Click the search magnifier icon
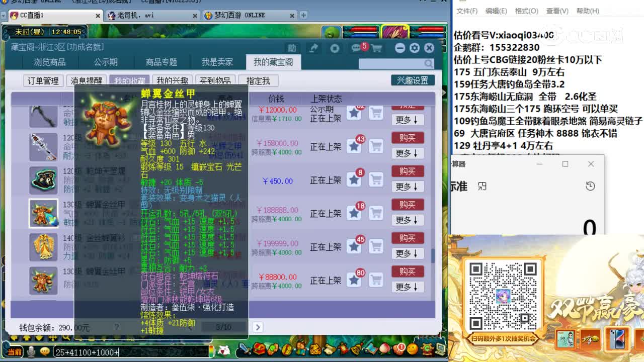Screen dimensions: 644x362 [x=429, y=63]
